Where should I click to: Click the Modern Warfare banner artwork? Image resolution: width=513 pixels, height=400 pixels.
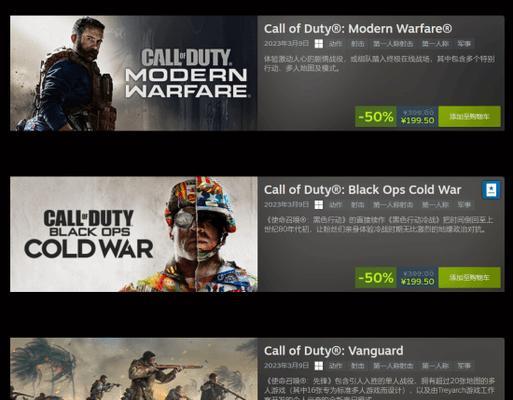click(x=133, y=73)
